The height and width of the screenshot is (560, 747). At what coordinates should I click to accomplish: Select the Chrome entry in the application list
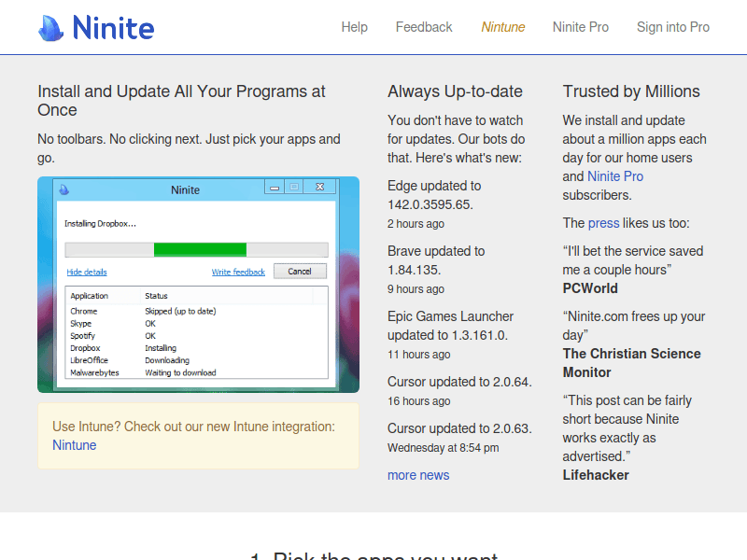point(85,311)
